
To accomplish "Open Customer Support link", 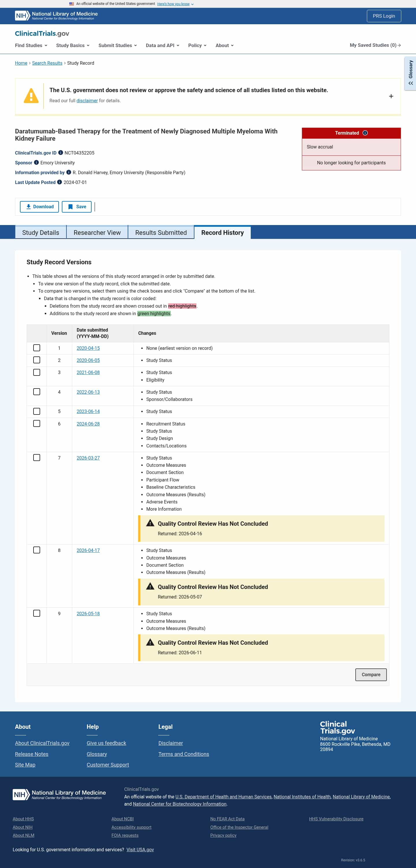I will point(107,765).
